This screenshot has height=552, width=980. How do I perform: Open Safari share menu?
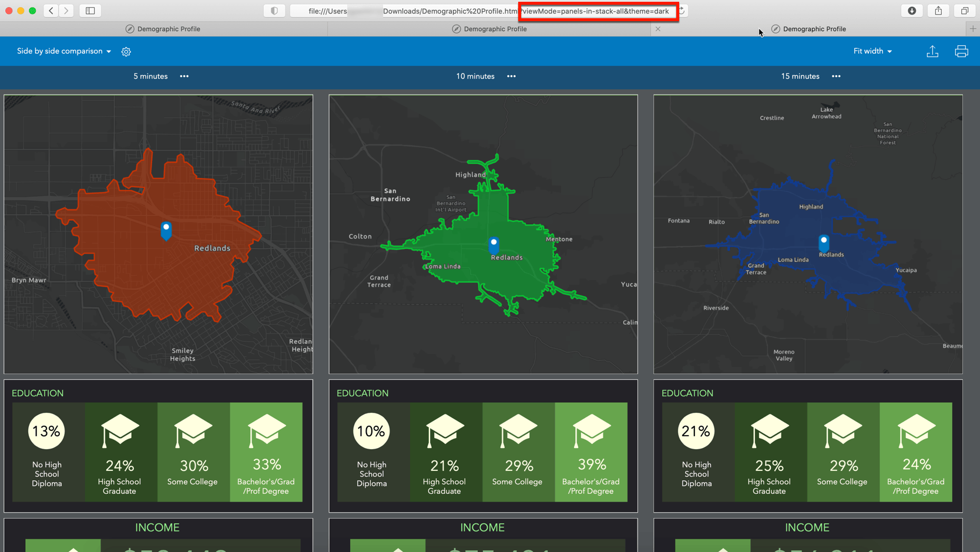pyautogui.click(x=938, y=11)
